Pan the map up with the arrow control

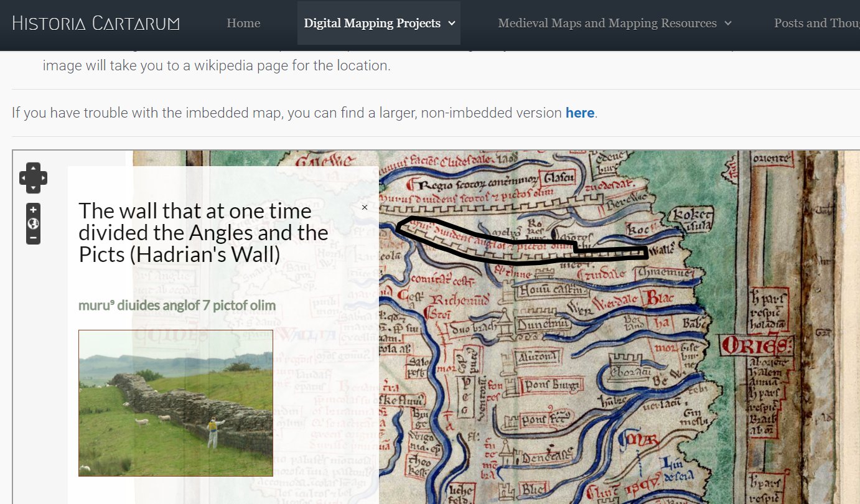(x=34, y=169)
